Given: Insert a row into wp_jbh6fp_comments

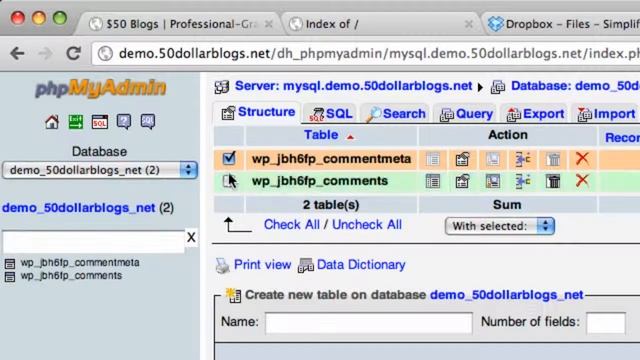Looking at the screenshot, I should click(x=523, y=181).
